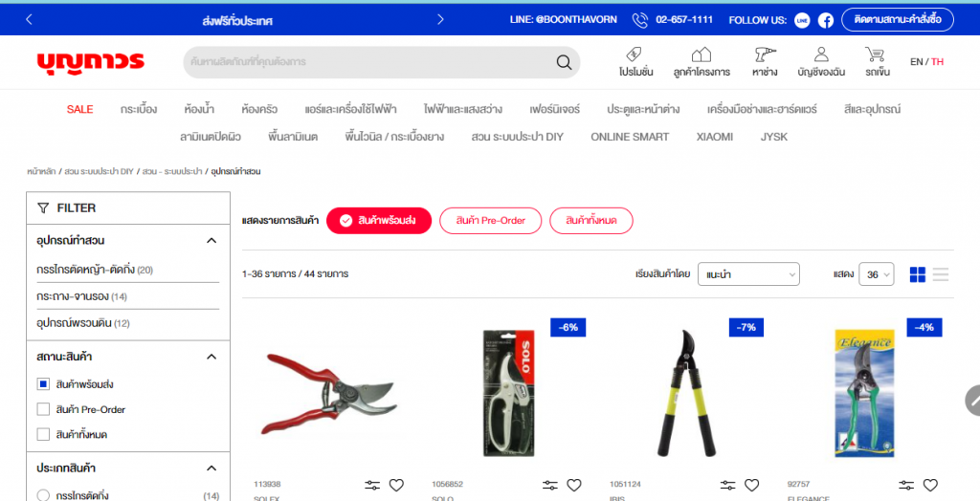Collapse the สถานะสินค้า filter section
This screenshot has height=501, width=980.
point(212,357)
